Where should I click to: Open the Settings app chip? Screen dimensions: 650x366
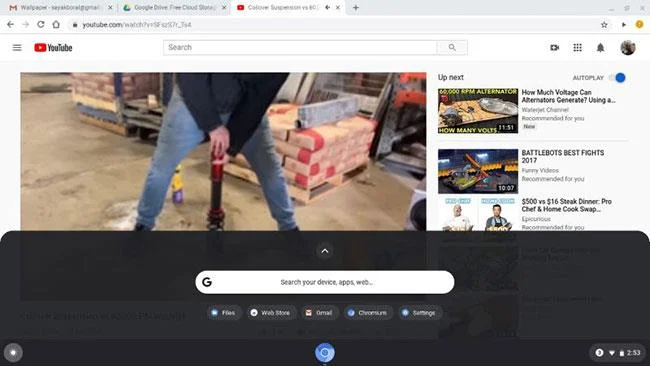(419, 313)
